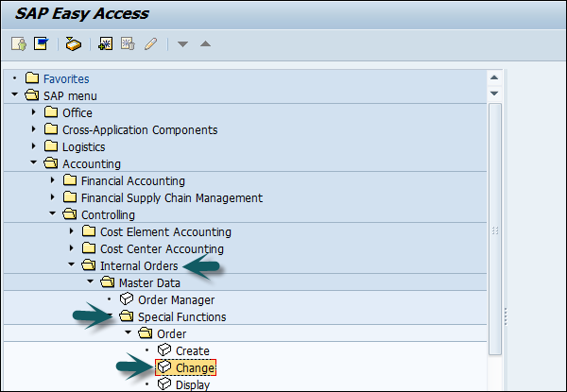Collapse the Accounting folder arrow
Viewport: 567px width, 392px height.
tap(35, 163)
